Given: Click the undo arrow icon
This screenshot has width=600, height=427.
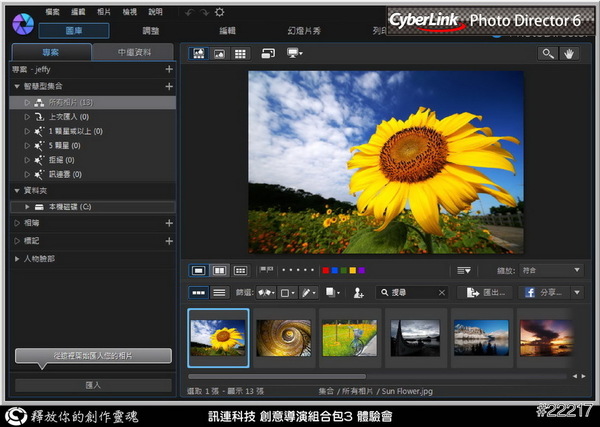Looking at the screenshot, I should pos(188,12).
